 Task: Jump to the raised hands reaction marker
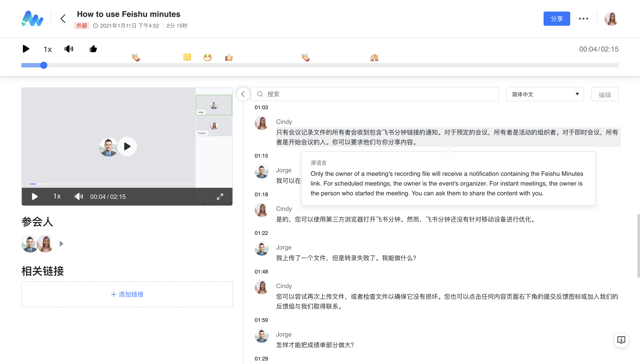pos(374,57)
